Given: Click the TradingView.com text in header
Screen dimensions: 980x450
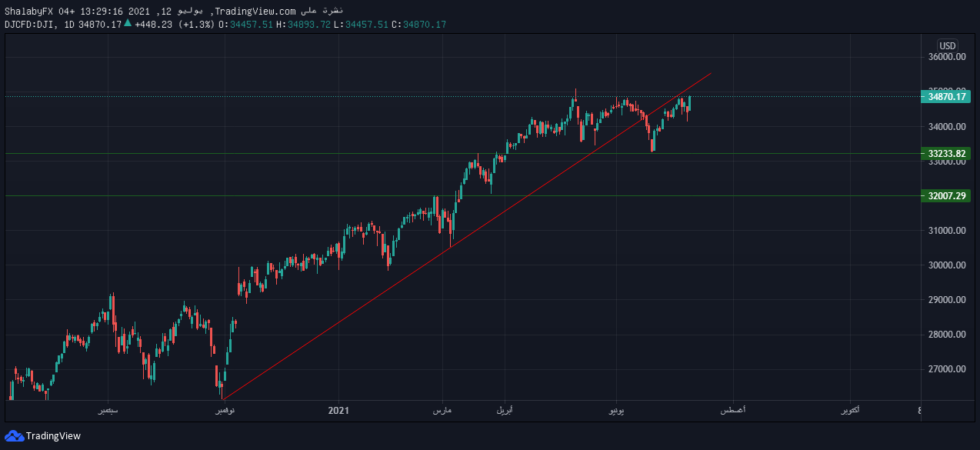Looking at the screenshot, I should click(255, 11).
